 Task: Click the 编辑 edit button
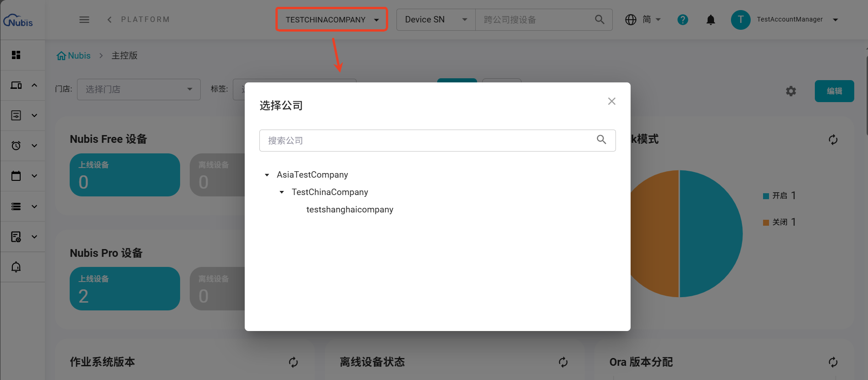(834, 91)
